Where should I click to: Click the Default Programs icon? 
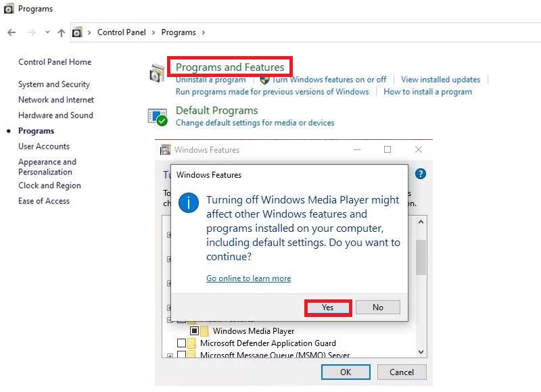158,117
